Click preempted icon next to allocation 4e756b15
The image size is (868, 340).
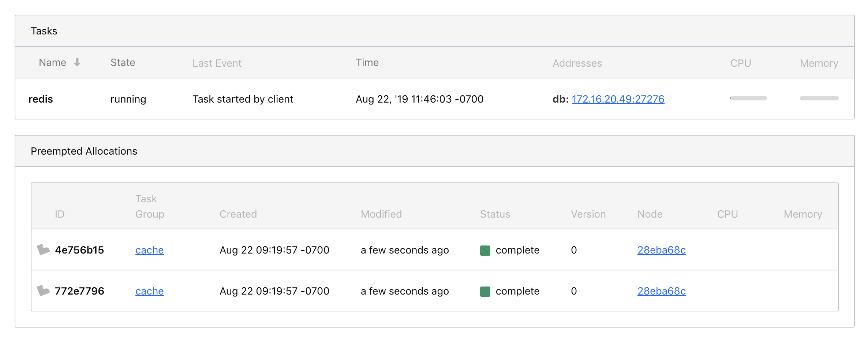click(x=43, y=250)
